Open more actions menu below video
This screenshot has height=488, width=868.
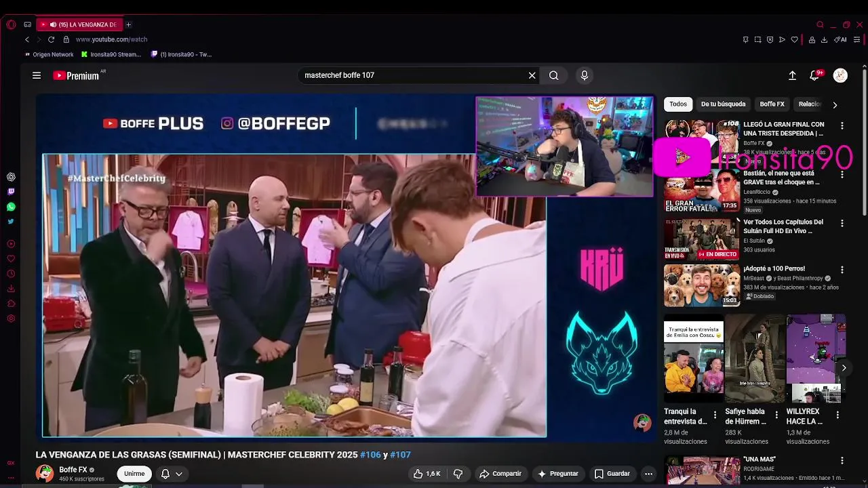point(648,474)
